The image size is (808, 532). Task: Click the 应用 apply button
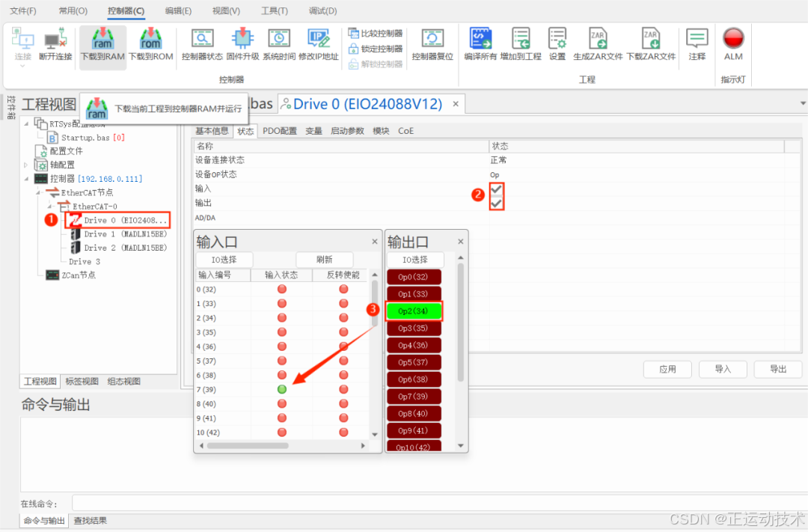pos(667,369)
